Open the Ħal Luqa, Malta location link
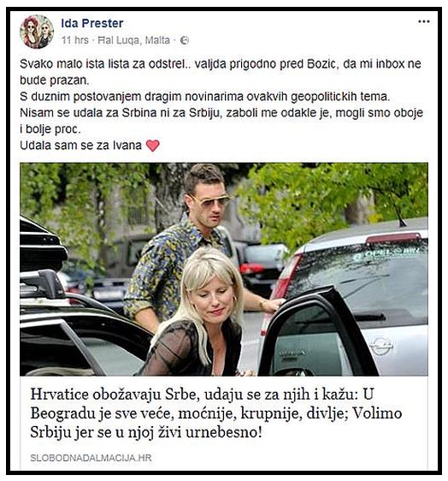The width and height of the screenshot is (448, 481). (133, 40)
